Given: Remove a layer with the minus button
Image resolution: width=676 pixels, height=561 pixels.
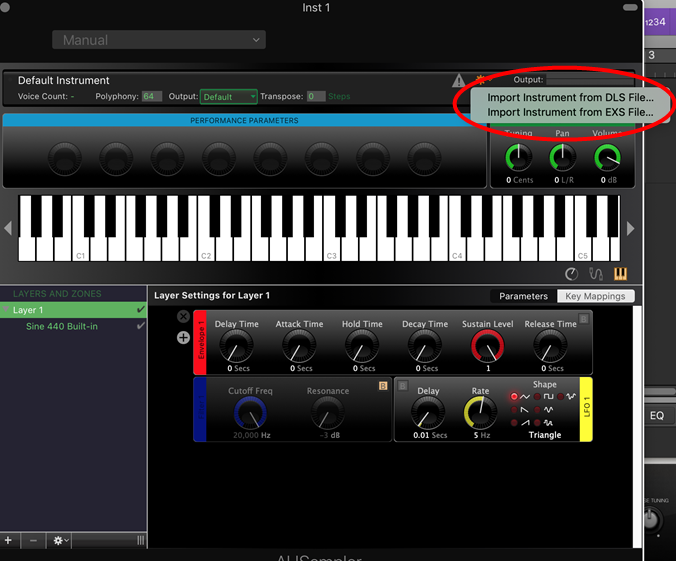Looking at the screenshot, I should [33, 540].
